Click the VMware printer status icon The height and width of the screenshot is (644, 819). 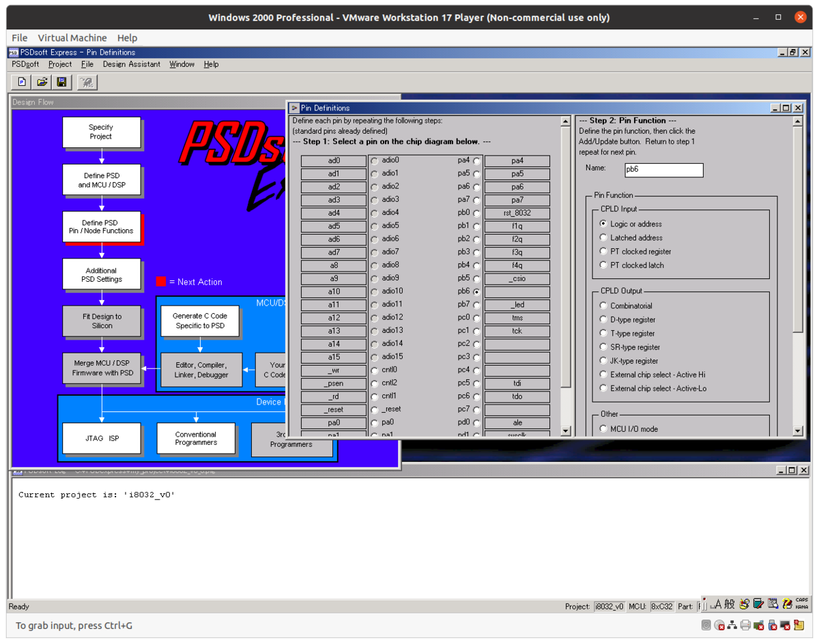(746, 625)
